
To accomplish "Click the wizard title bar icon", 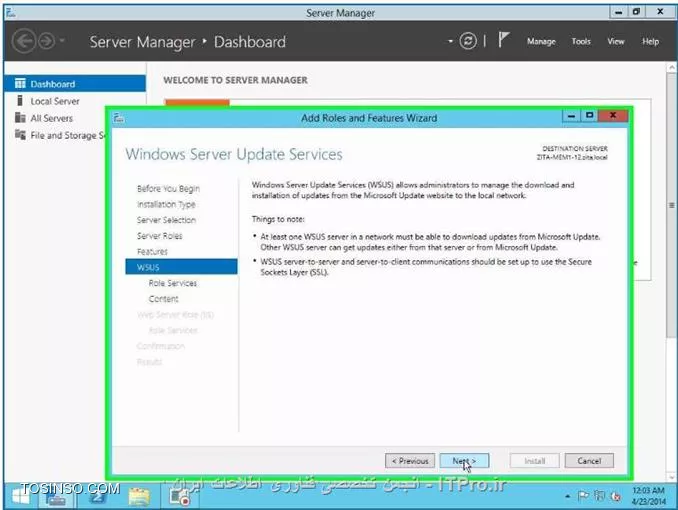I will click(x=118, y=118).
